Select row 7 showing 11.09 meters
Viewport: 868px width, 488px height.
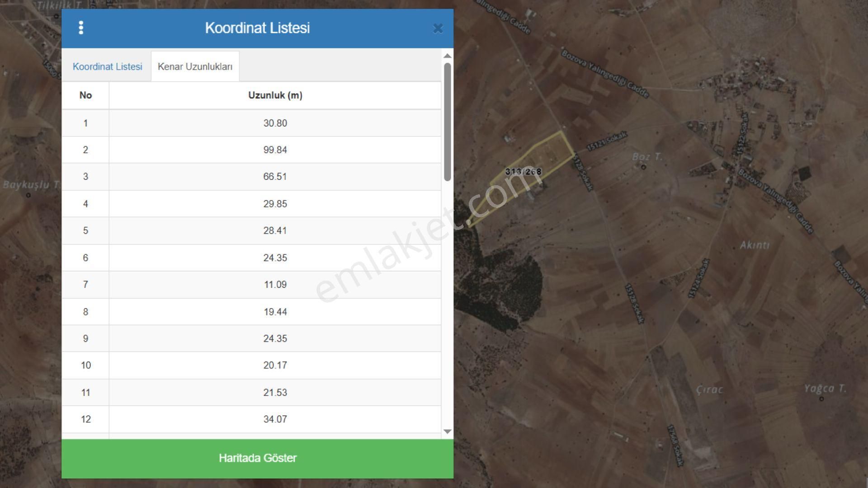(275, 285)
